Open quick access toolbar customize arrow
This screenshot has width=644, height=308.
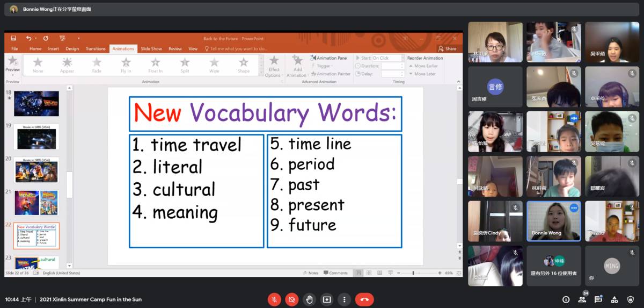coord(78,38)
